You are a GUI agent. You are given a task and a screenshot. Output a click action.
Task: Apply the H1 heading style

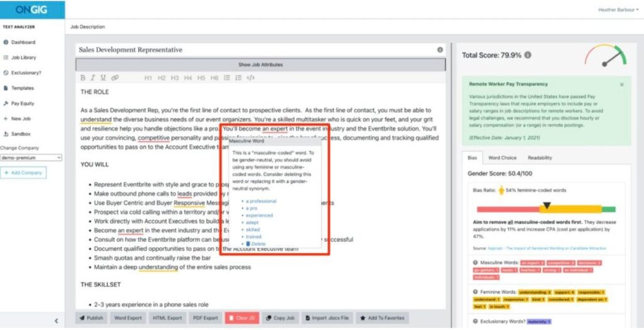coord(148,77)
